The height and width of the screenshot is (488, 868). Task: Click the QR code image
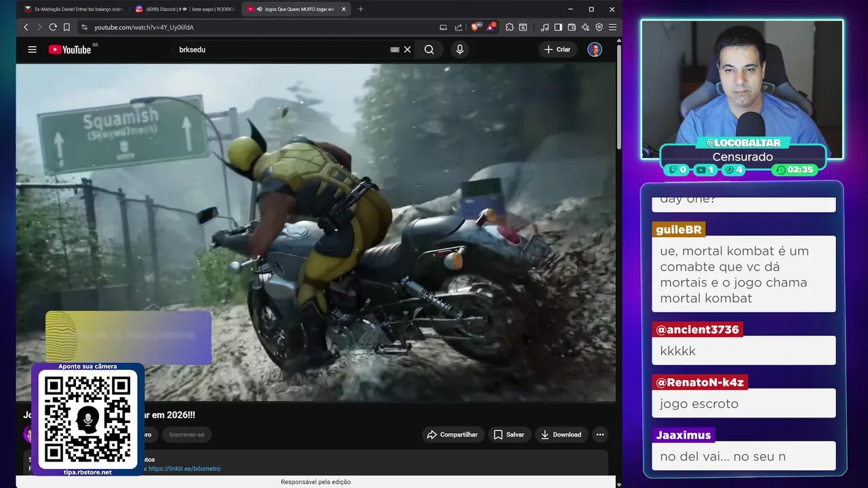(87, 420)
